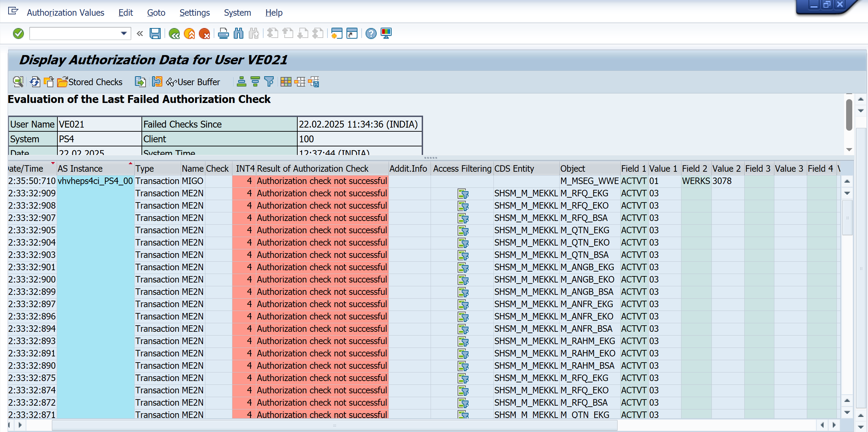Click the horizontal scrollbar at bottom

(x=334, y=425)
